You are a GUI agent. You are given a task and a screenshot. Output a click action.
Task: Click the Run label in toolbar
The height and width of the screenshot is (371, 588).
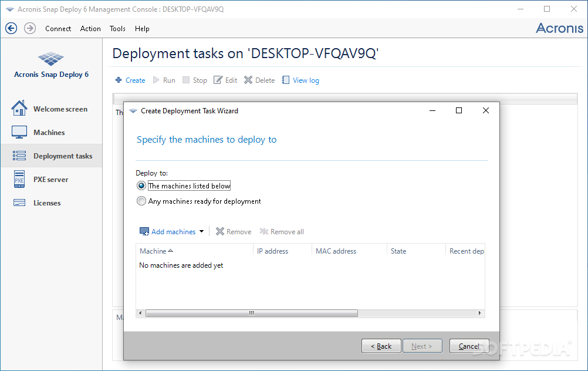(x=169, y=80)
